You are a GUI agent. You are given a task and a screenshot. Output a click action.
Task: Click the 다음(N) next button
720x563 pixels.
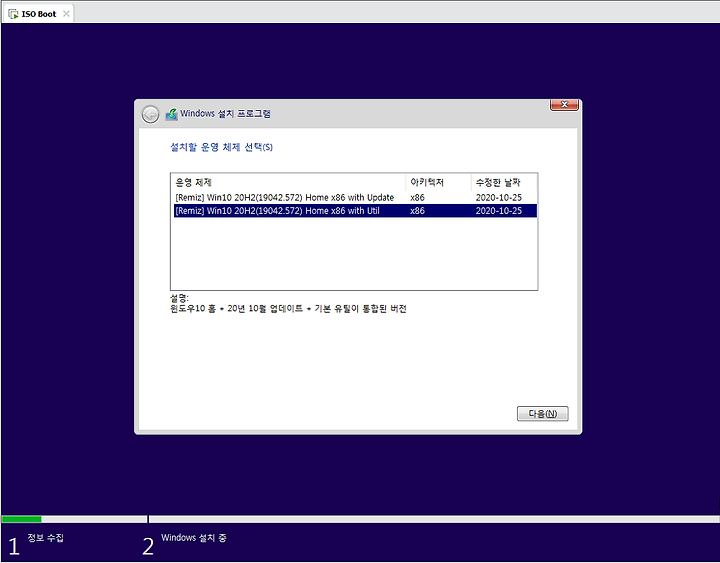[542, 414]
